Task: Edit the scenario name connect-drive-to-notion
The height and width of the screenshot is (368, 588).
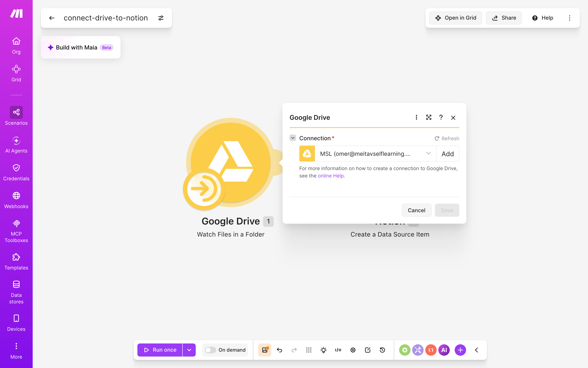Action: (x=106, y=18)
